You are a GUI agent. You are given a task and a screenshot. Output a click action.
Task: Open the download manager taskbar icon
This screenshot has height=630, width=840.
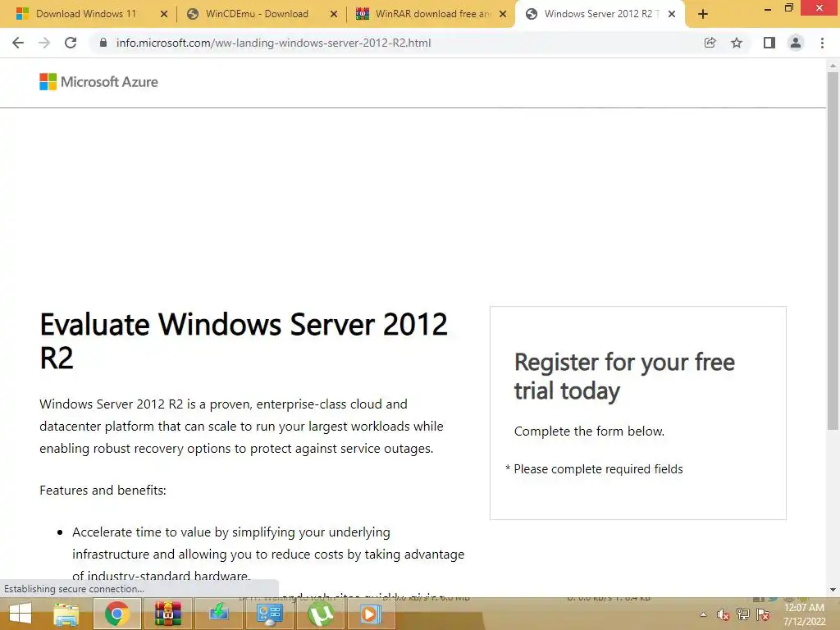point(218,614)
